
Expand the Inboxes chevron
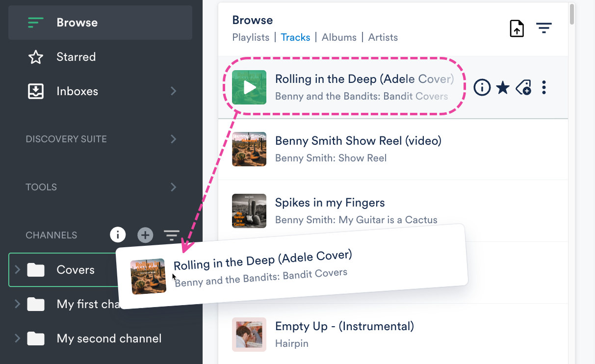(x=173, y=91)
